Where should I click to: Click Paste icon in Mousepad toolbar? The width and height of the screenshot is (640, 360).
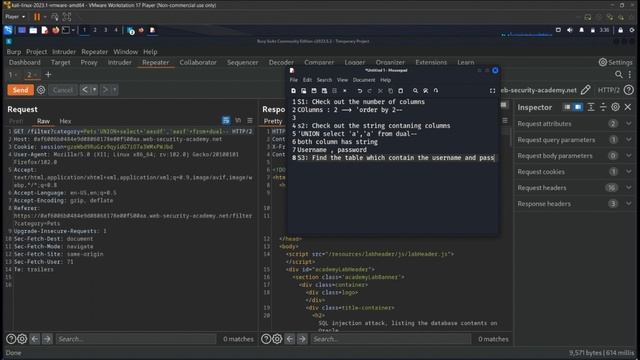pyautogui.click(x=400, y=91)
